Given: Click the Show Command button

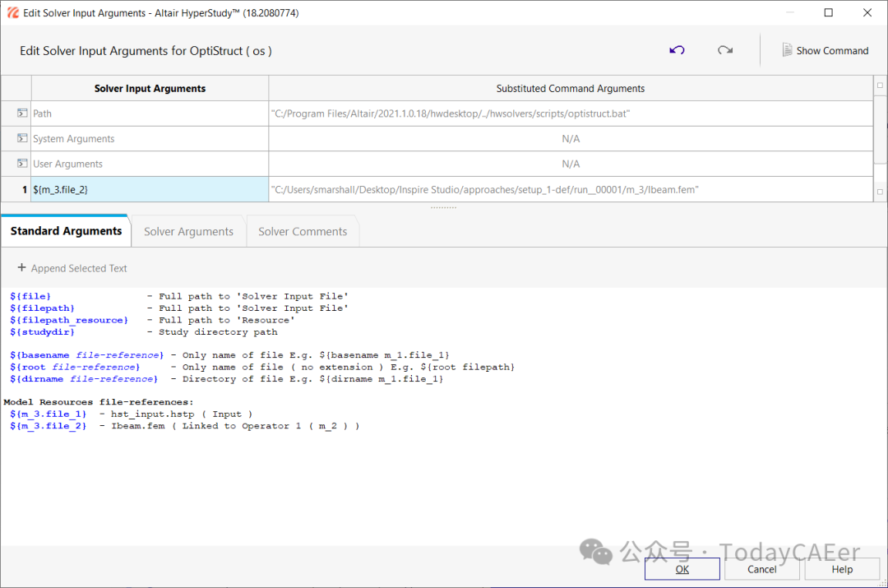Looking at the screenshot, I should (x=826, y=50).
